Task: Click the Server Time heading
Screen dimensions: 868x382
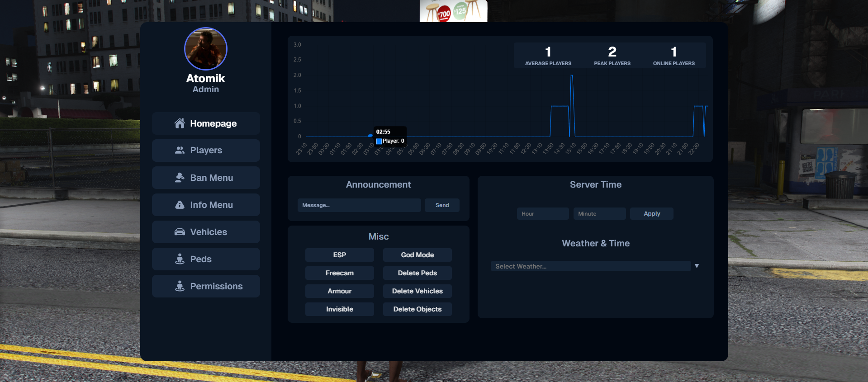Action: tap(596, 184)
